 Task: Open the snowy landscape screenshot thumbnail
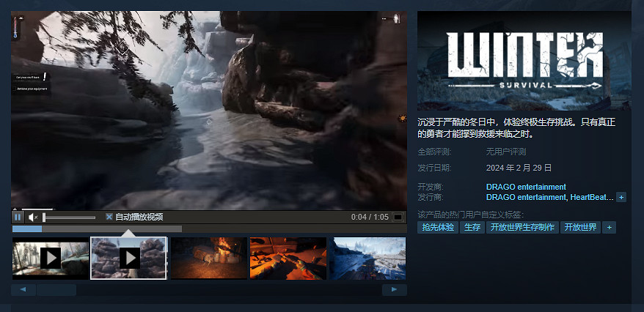[367, 258]
